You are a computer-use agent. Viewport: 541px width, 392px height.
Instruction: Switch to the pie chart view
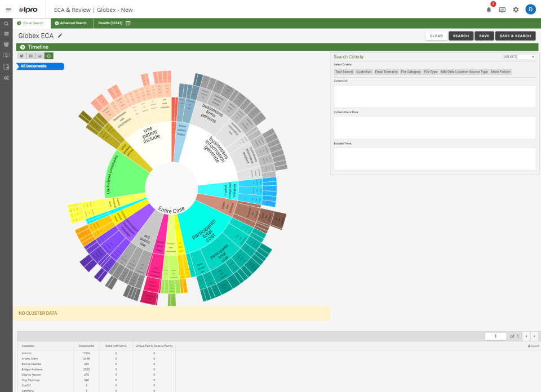click(x=21, y=56)
